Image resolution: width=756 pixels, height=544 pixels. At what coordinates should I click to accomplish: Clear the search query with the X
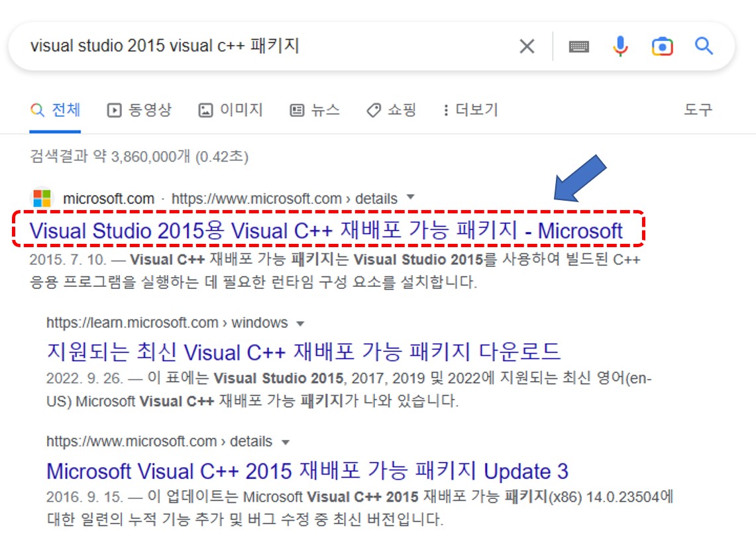[x=527, y=46]
